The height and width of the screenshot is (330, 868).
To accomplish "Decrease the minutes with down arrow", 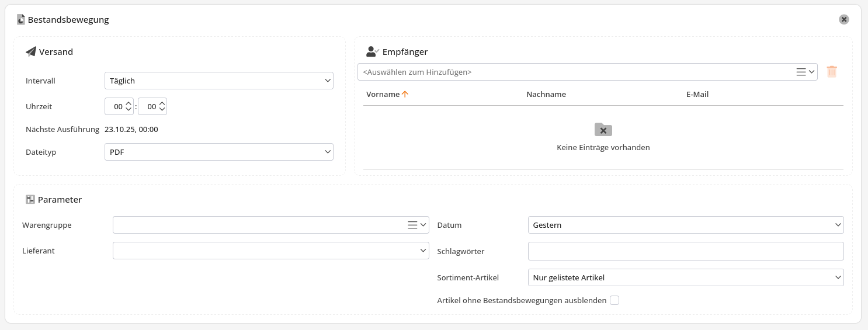I will [162, 110].
